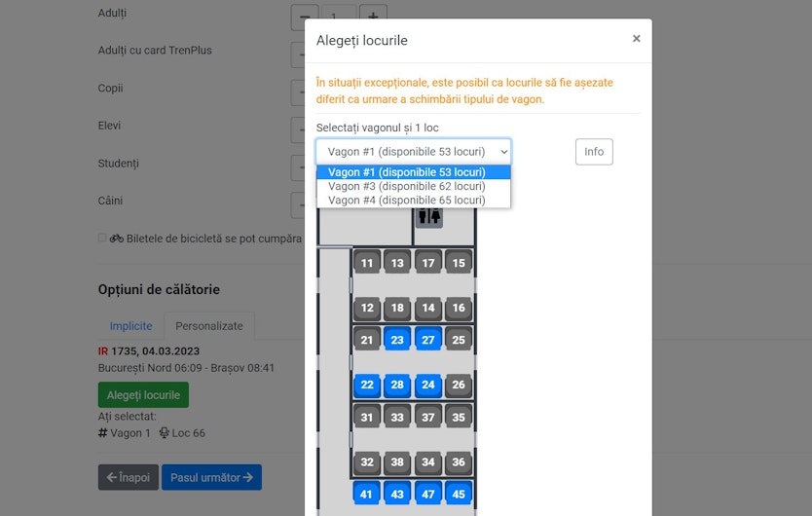Screen dimensions: 812x516
Task: Close the Alegeți locurile dialog
Action: 636,39
